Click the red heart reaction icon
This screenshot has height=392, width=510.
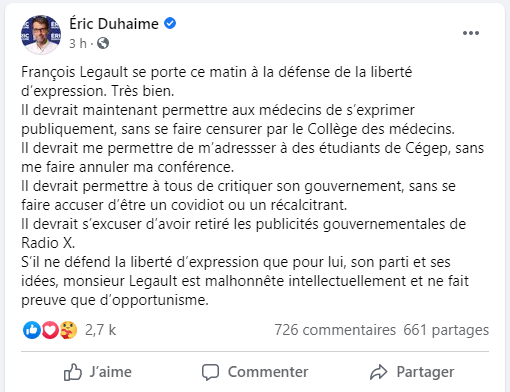point(50,330)
